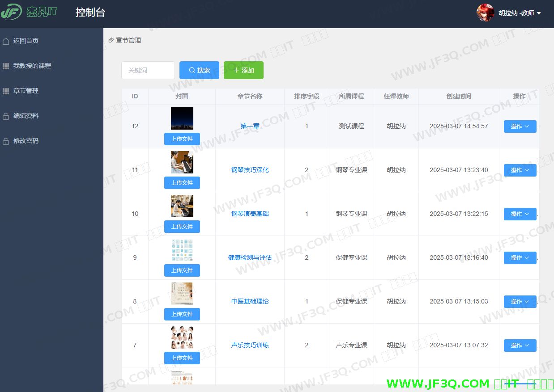
Task: Click 上传文件 for the 健康检测与评估 row
Action: (x=182, y=270)
